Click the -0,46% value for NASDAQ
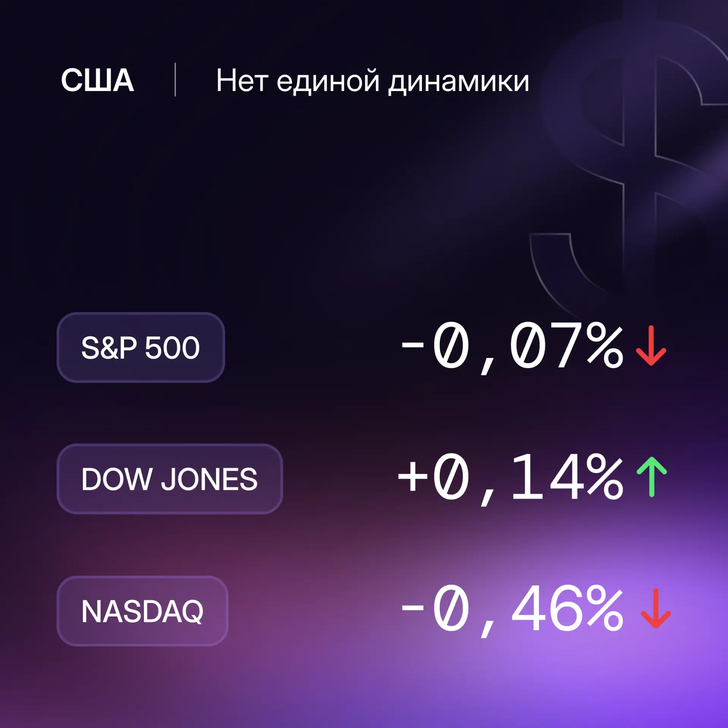728x728 pixels. pos(512,610)
